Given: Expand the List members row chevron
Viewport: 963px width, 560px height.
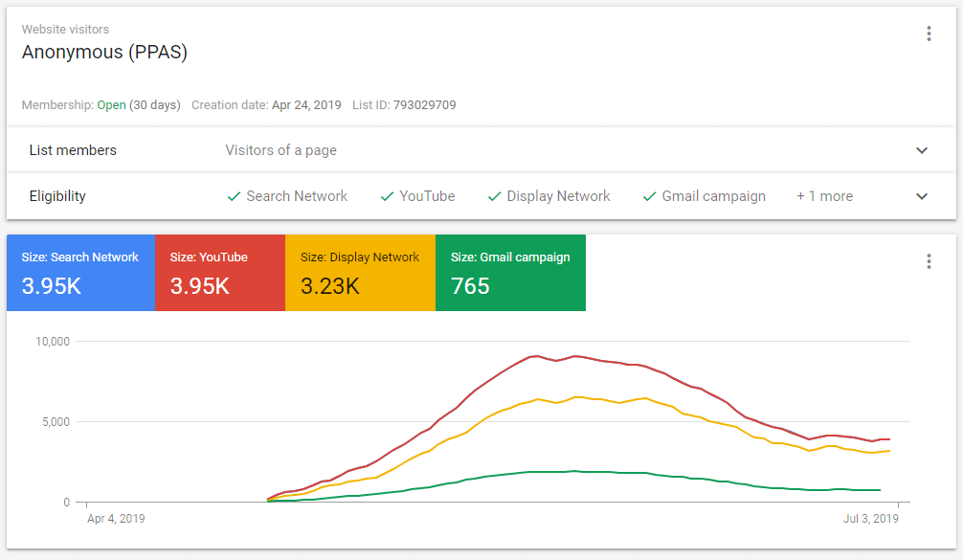Looking at the screenshot, I should coord(922,150).
